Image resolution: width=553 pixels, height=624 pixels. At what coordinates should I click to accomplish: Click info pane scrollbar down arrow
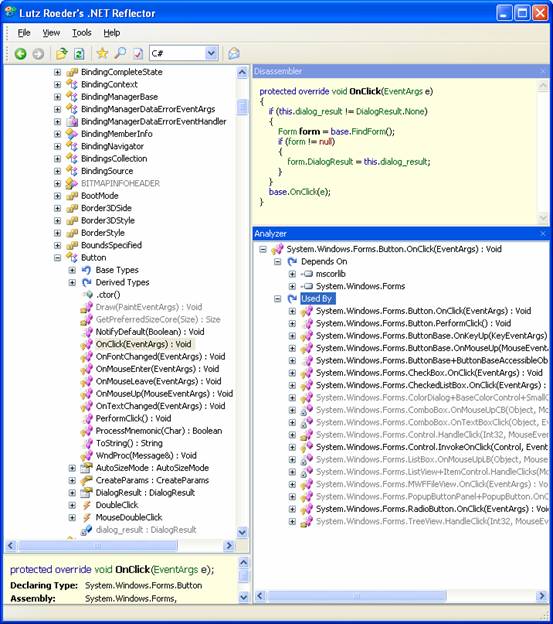coord(243,597)
